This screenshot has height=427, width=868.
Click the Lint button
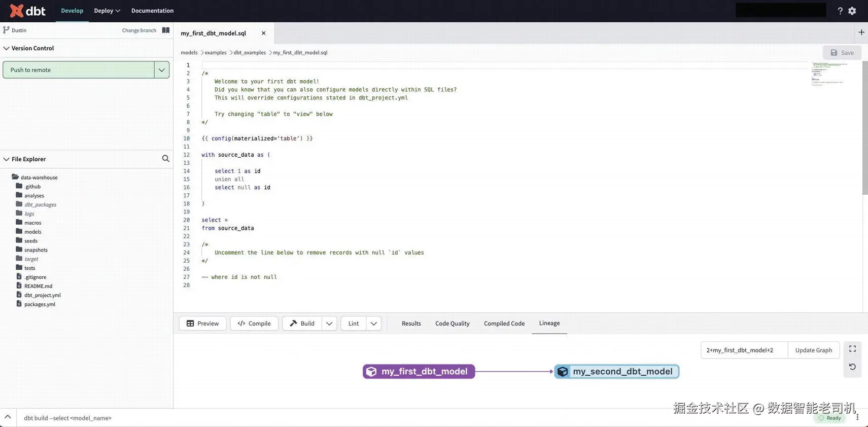tap(354, 324)
